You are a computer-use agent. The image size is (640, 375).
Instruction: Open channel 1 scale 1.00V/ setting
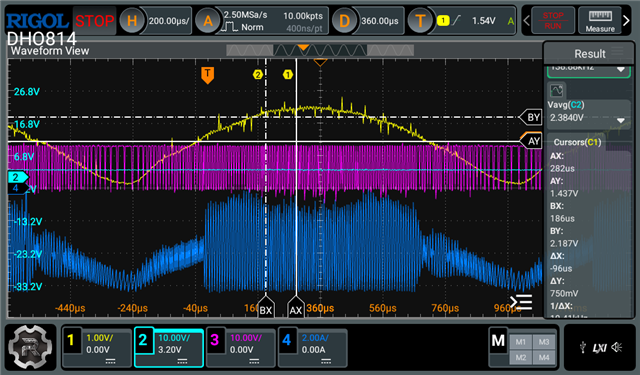tap(100, 338)
